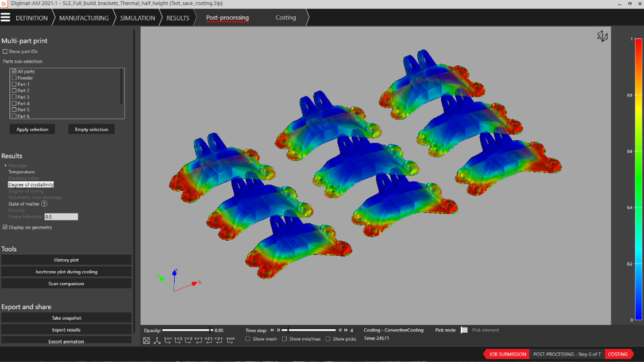Check the Powder item in parts list
644x362 pixels.
point(14,78)
